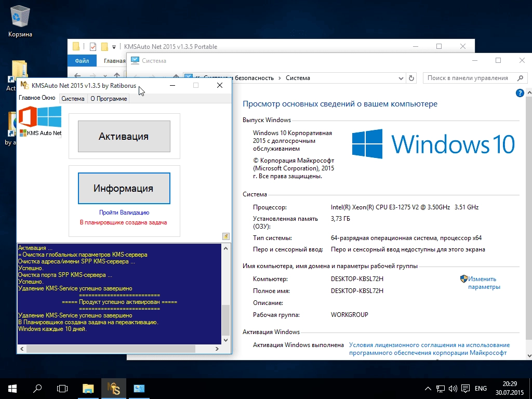Click the network tray icon
532x399 pixels.
click(x=441, y=389)
